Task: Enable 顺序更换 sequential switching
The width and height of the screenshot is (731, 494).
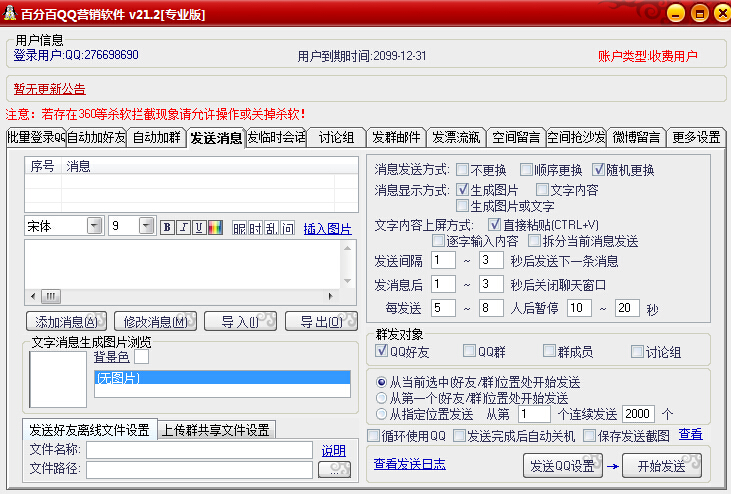Action: coord(526,169)
